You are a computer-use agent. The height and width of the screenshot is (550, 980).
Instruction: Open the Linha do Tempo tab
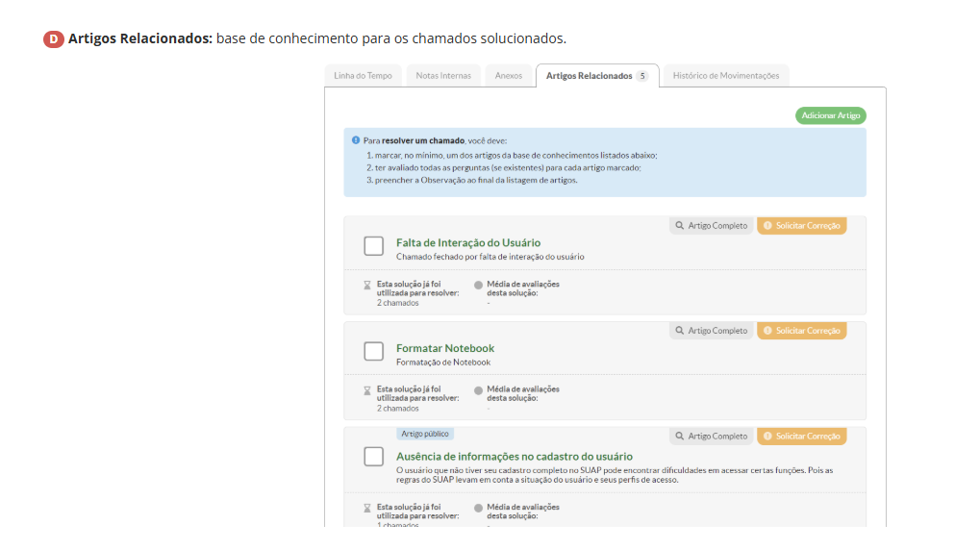point(363,76)
